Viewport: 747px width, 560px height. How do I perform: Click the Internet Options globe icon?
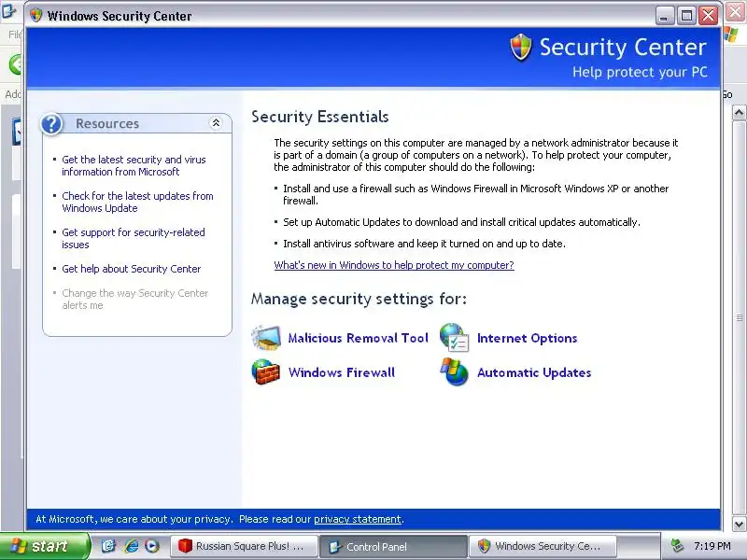tap(455, 338)
